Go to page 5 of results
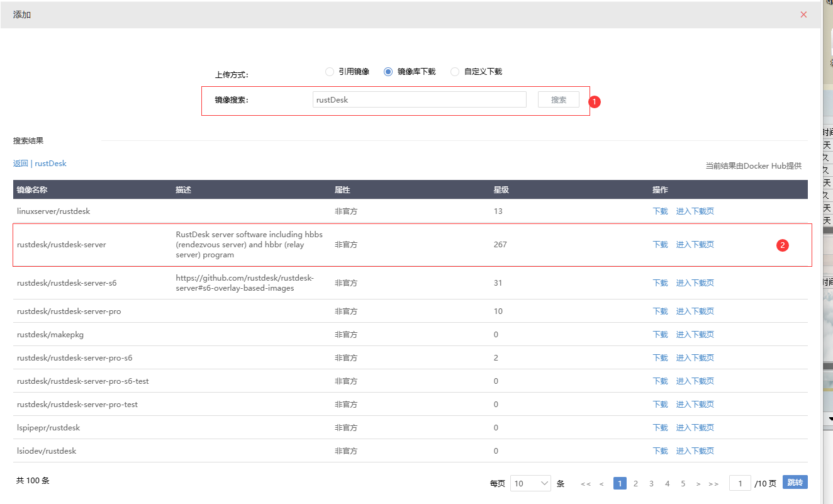 pyautogui.click(x=683, y=483)
